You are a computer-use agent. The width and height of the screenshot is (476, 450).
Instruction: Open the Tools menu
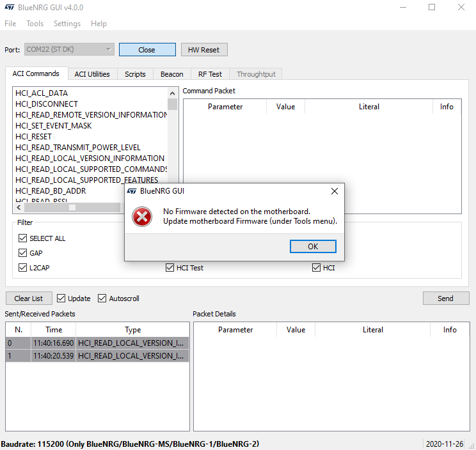point(35,24)
